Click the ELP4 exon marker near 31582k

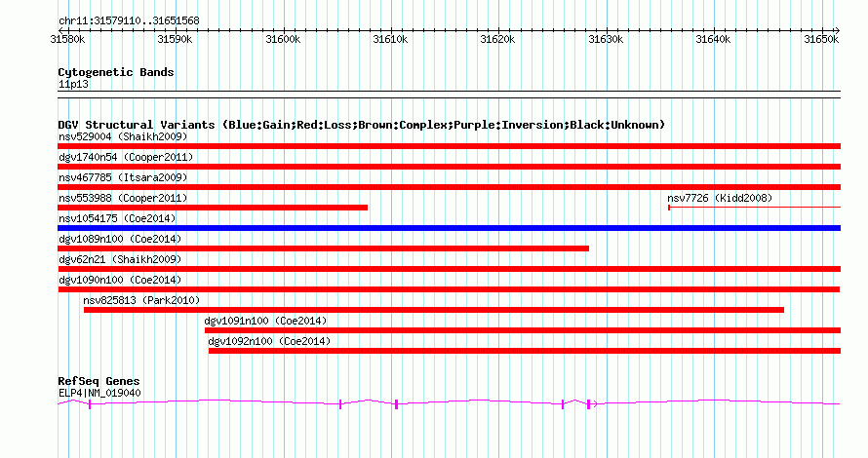click(x=90, y=405)
